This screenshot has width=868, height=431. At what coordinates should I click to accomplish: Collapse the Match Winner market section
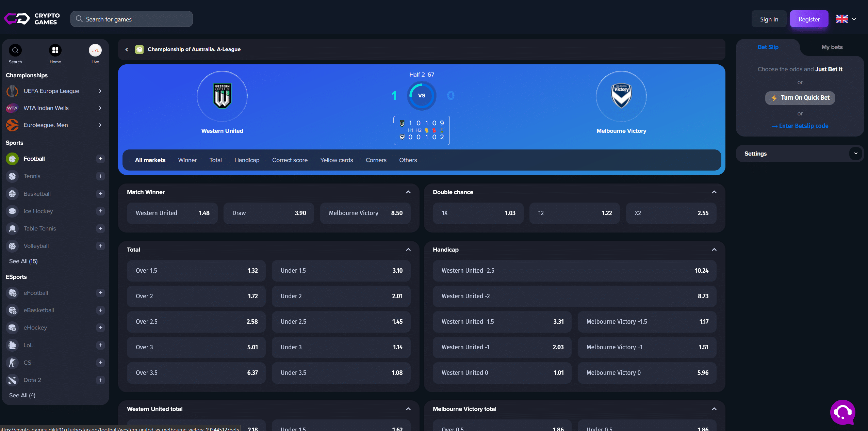pos(408,192)
